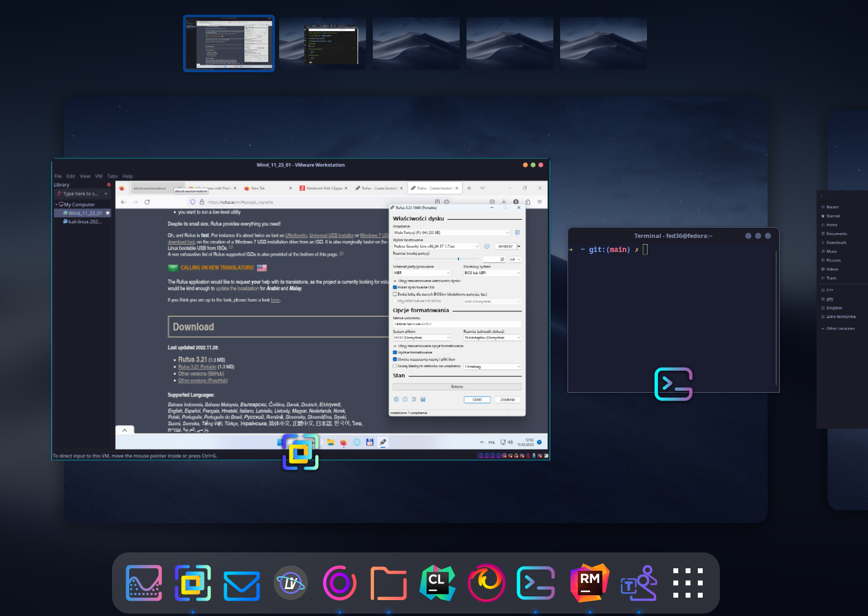868x616 pixels.
Task: Collapse Ukryj zaawansowane właściwości dysku
Action: (427, 281)
